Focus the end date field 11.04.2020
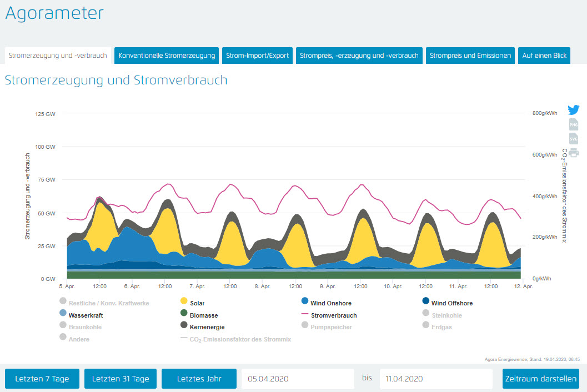Screen dimensions: 587x392 click(x=436, y=379)
